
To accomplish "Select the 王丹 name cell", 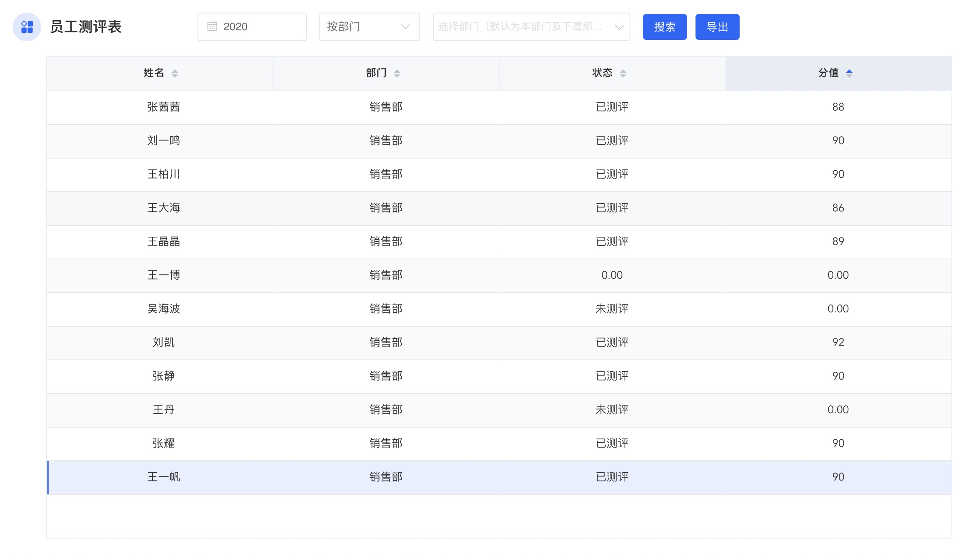I will click(163, 409).
